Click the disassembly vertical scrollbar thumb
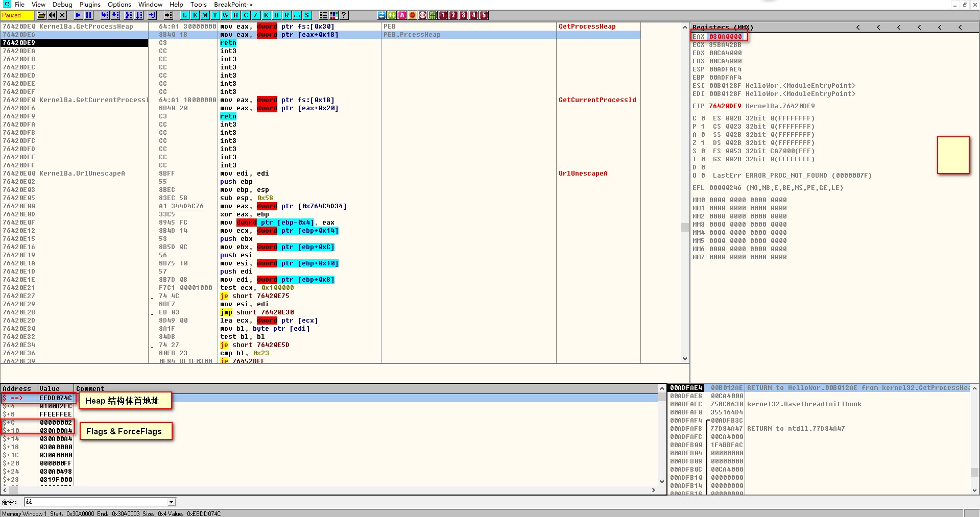 click(x=685, y=227)
